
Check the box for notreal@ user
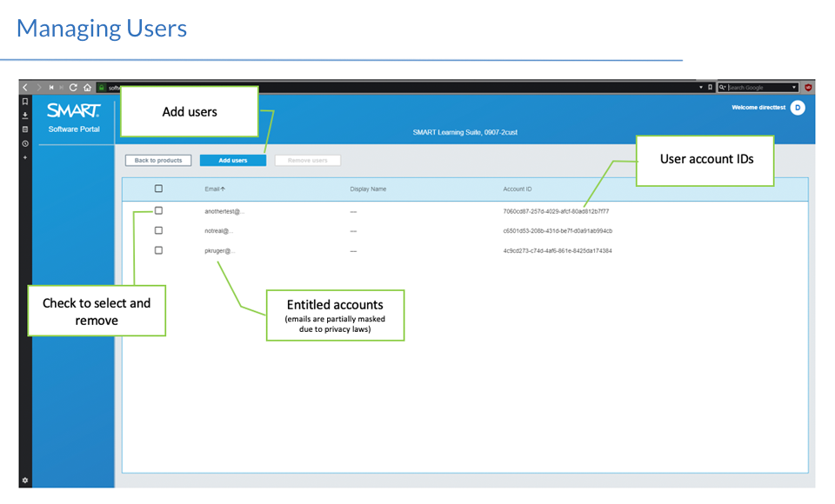tap(158, 230)
